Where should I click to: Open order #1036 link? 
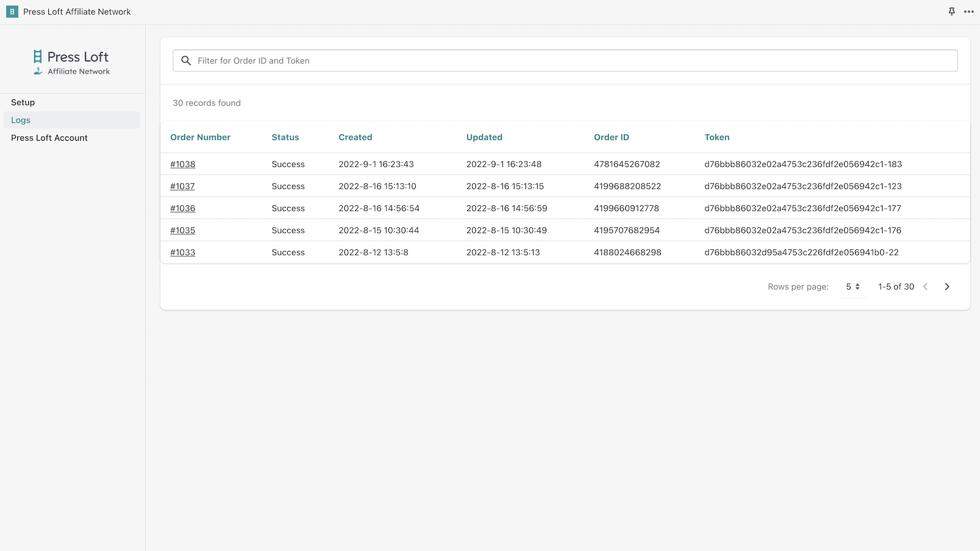pos(183,208)
